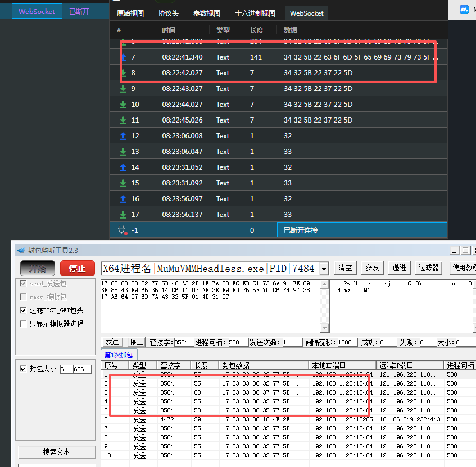Screen dimensions: 476x467
Task: Click the red 停止 button
Action: (77, 268)
